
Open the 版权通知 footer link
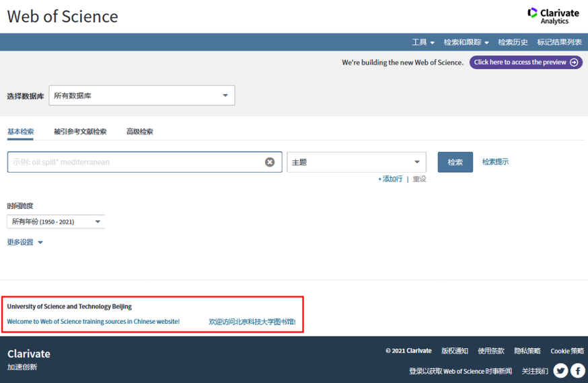coord(455,351)
